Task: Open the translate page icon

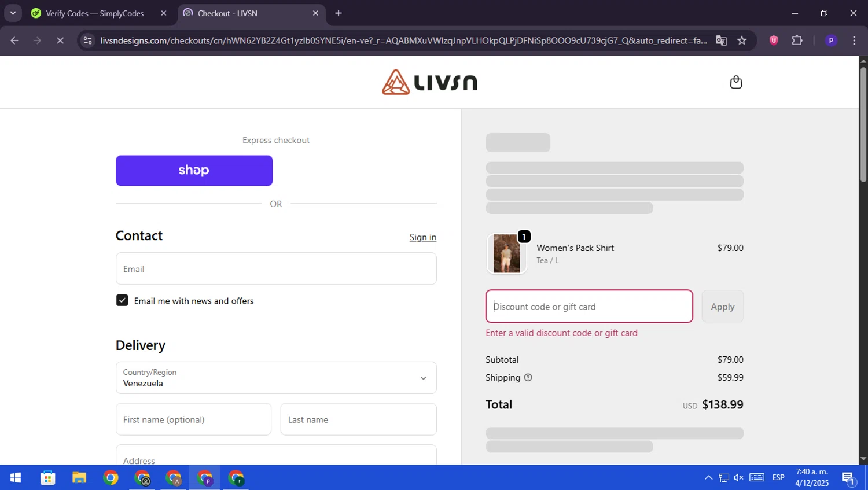Action: [721, 40]
